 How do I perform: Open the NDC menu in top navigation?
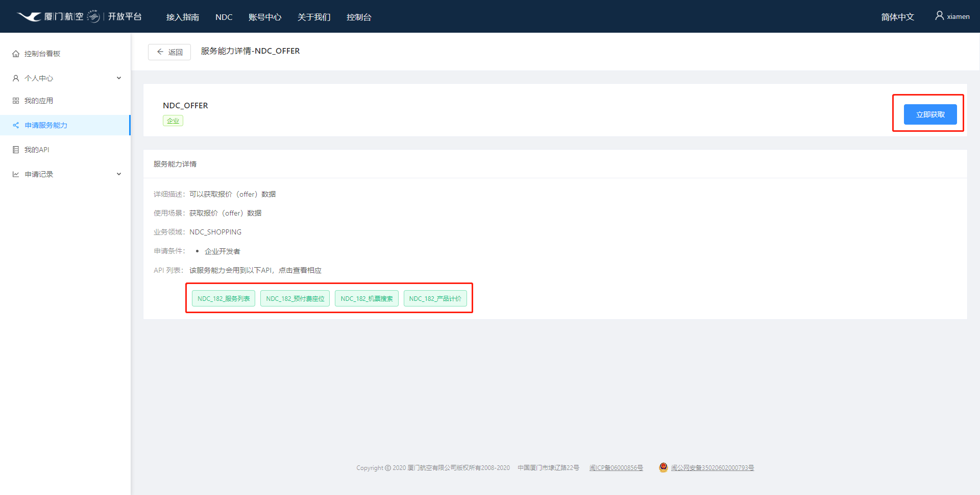[224, 17]
